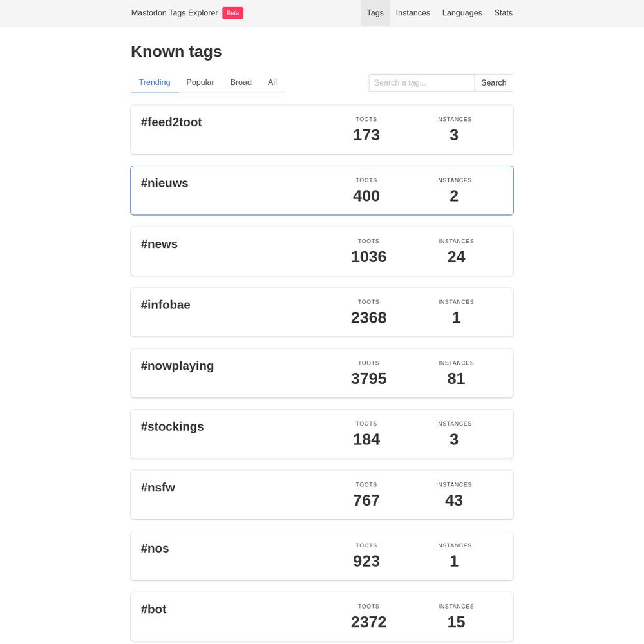644x644 pixels.
Task: Open the Tags navigation item
Action: tap(375, 13)
